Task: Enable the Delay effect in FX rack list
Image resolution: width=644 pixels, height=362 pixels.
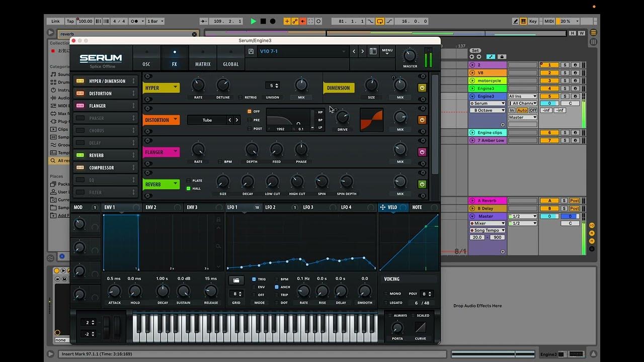Action: tap(80, 143)
